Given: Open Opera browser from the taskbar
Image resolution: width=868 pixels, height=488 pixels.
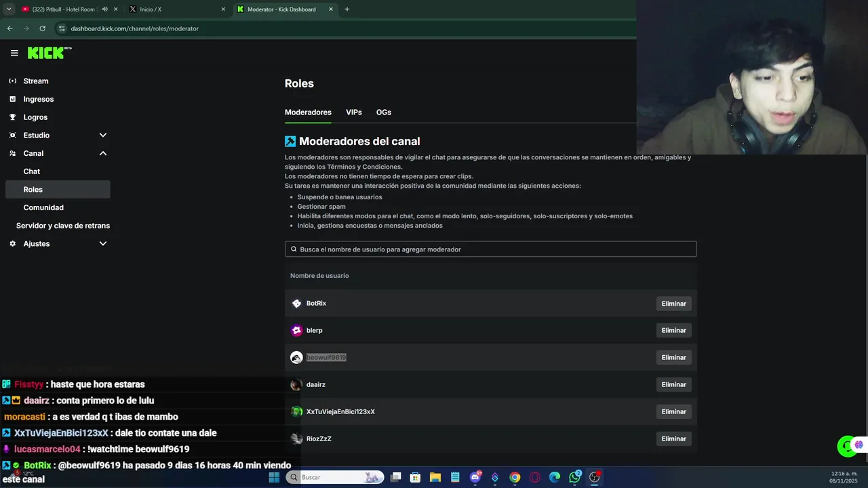Looking at the screenshot, I should pyautogui.click(x=534, y=477).
